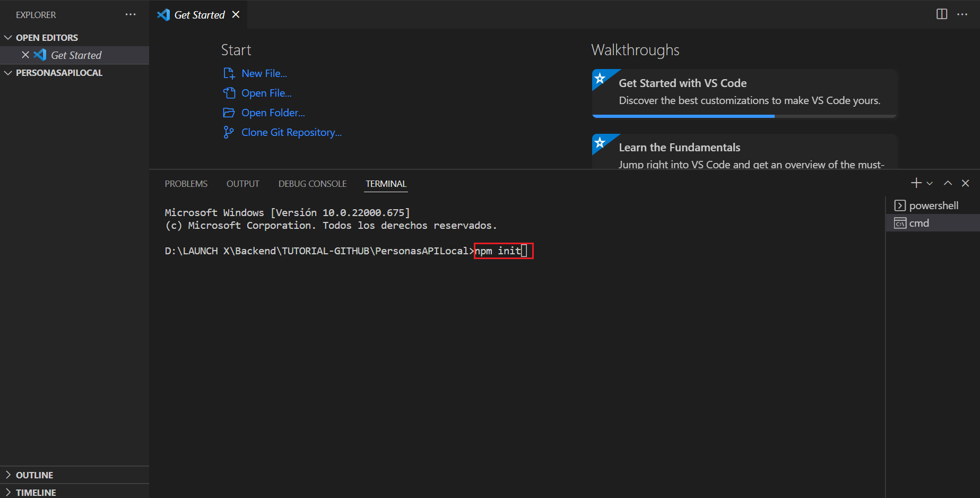Open editor More Actions ellipsis menu
The width and height of the screenshot is (980, 498).
click(962, 14)
